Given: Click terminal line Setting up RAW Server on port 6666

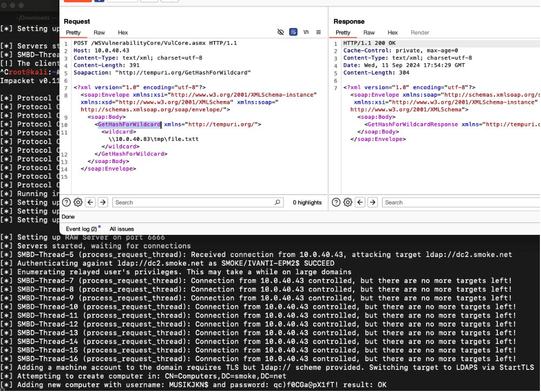Looking at the screenshot, I should (x=83, y=237).
